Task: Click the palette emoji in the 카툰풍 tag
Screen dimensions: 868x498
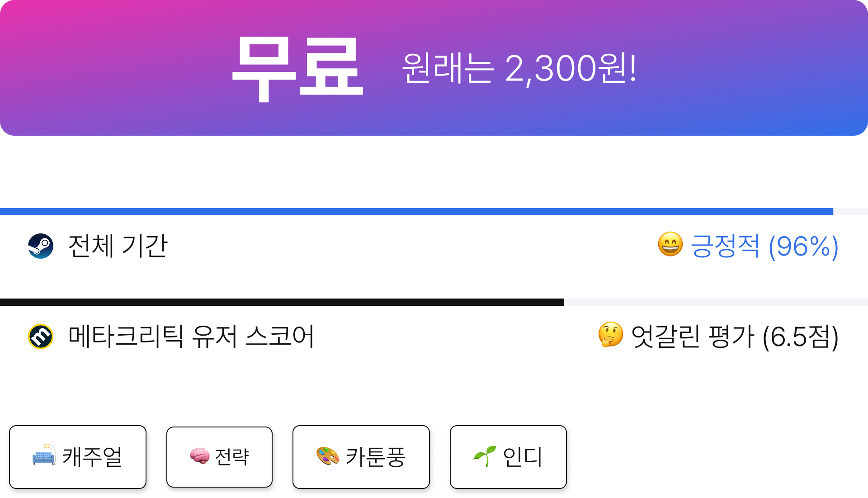Action: pyautogui.click(x=328, y=456)
